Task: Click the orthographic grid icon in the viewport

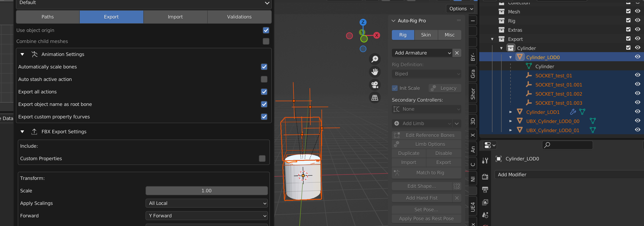Action: (x=375, y=98)
